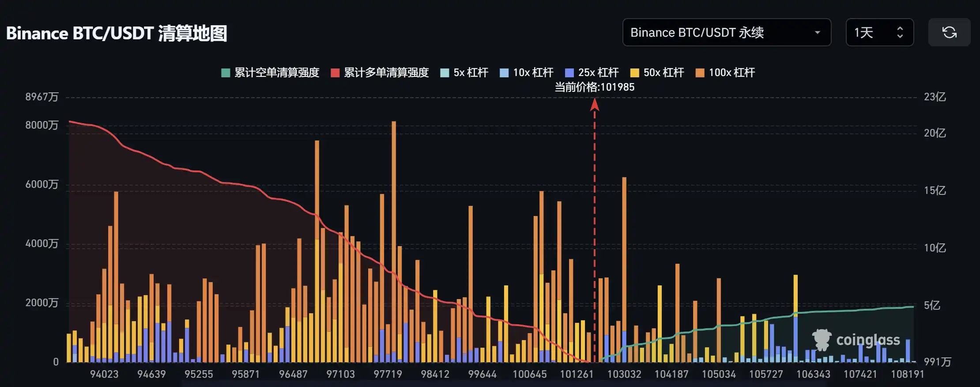
Task: Click the Binance BTC/USDT 清算地图 title
Action: pos(117,34)
